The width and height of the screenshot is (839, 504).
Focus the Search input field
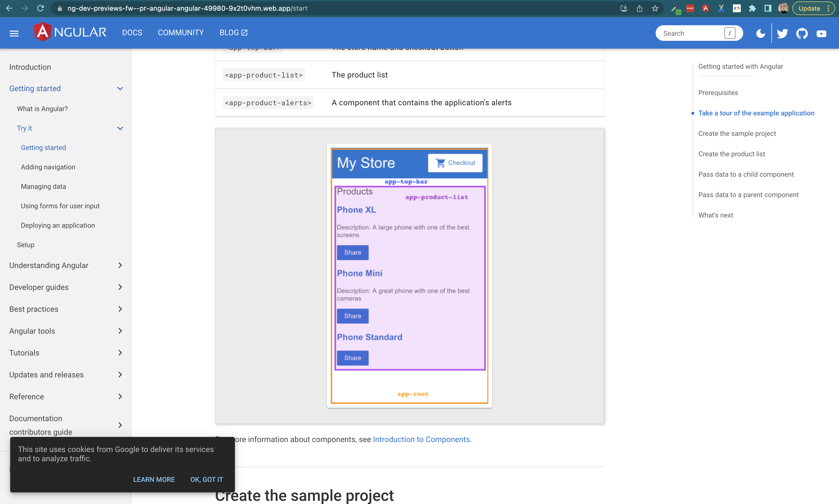692,33
